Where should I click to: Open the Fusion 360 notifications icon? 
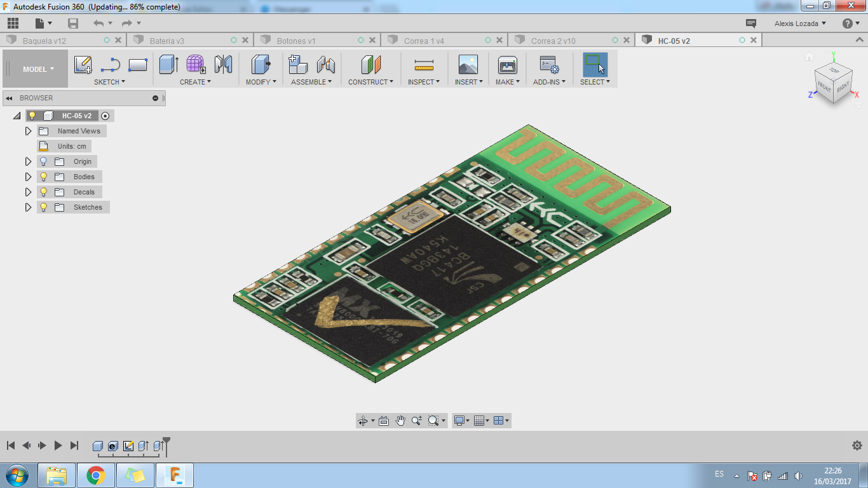(750, 23)
